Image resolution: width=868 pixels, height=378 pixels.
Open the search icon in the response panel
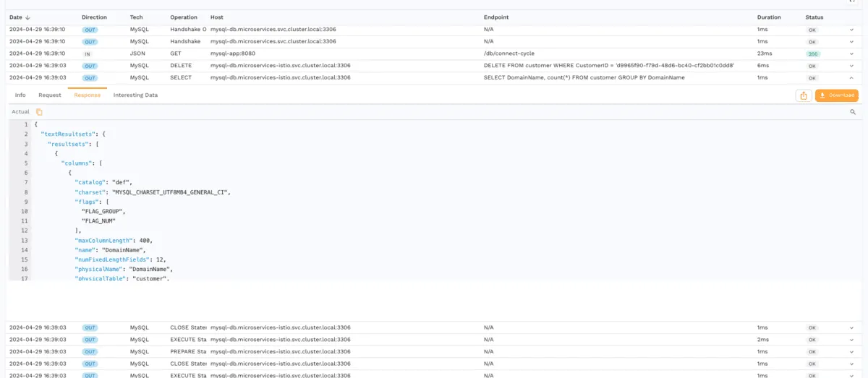853,112
